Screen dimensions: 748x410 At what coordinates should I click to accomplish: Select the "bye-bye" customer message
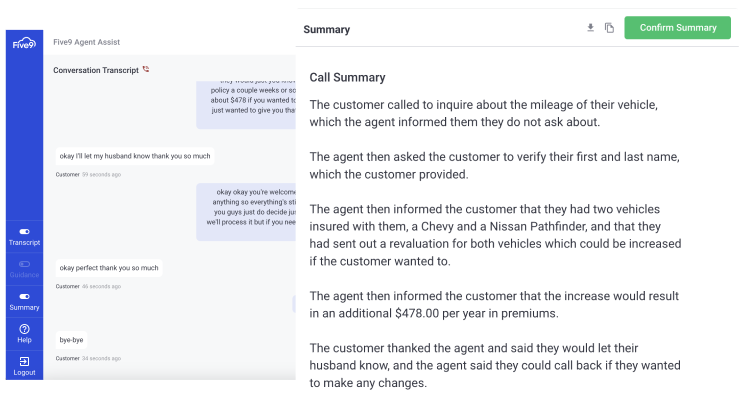click(73, 340)
